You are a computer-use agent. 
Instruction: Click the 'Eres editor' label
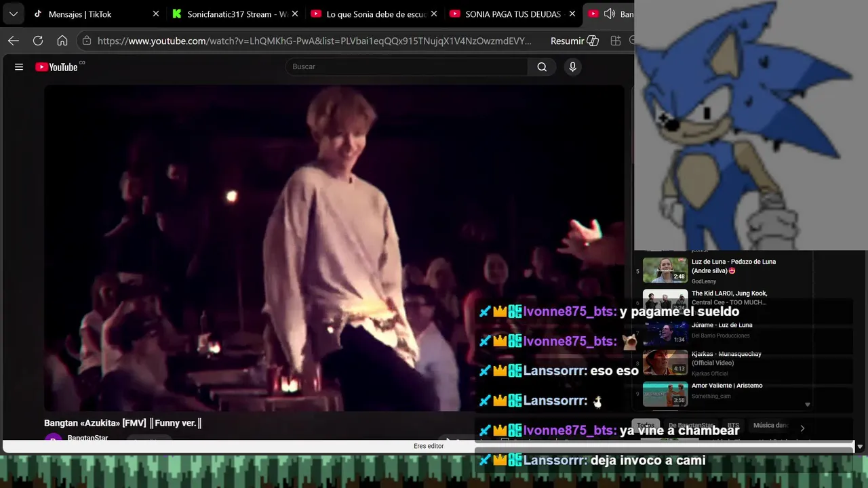pyautogui.click(x=429, y=446)
